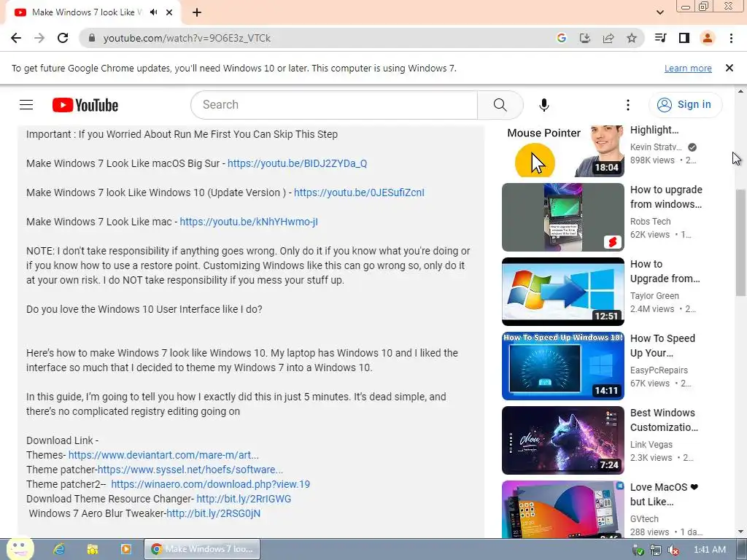Go back with the browser back arrow
Image resolution: width=747 pixels, height=560 pixels.
16,38
